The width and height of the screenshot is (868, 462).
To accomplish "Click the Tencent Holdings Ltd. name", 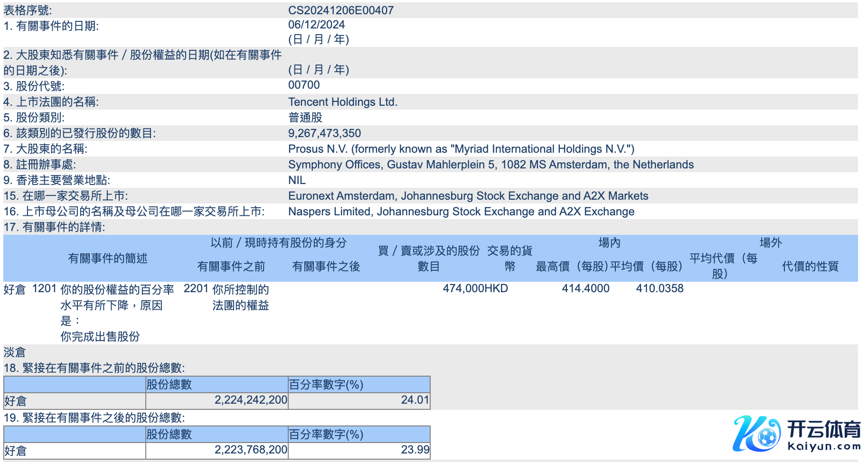I will 342,102.
